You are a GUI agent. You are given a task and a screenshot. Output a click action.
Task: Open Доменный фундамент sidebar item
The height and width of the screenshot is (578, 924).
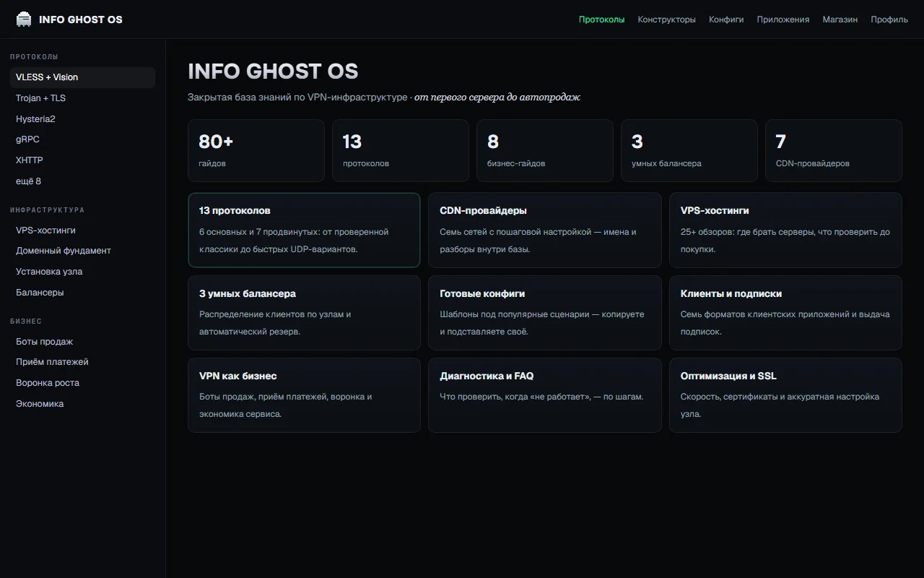coord(82,251)
